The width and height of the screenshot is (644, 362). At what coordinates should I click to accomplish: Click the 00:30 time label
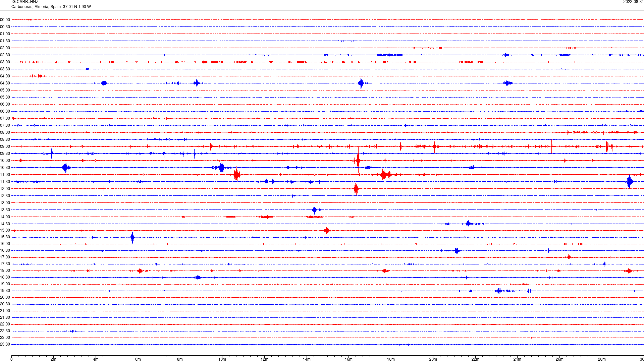pos(5,27)
